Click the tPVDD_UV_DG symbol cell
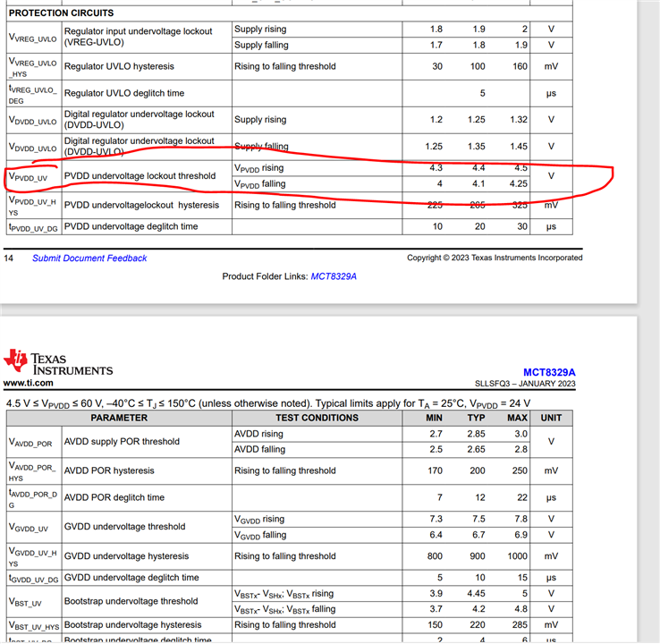 tap(34, 227)
